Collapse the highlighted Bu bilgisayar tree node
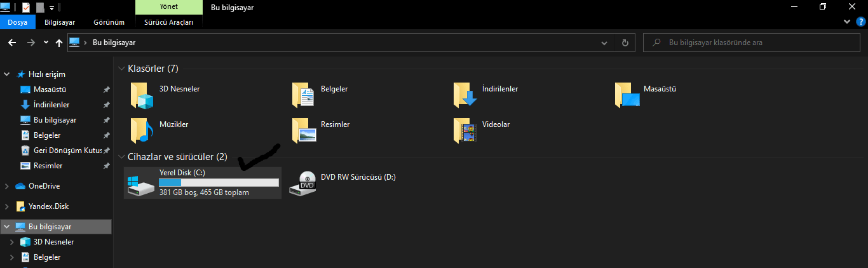 pyautogui.click(x=7, y=227)
